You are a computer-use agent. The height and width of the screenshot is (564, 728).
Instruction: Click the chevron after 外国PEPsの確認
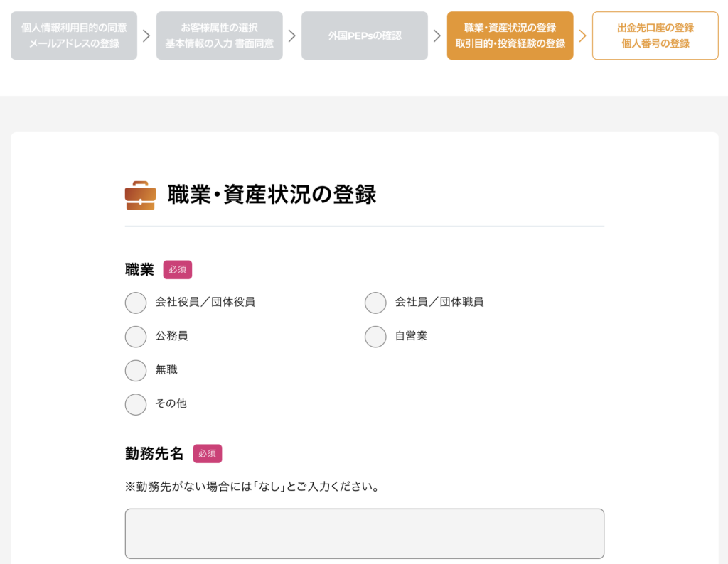[437, 36]
